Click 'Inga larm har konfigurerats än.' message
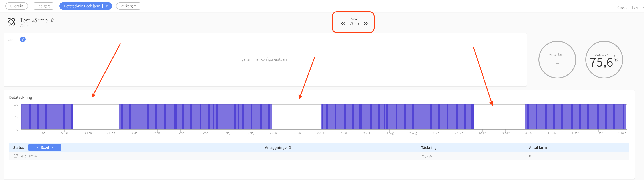Viewport: 644px width, 180px height. coord(263,59)
